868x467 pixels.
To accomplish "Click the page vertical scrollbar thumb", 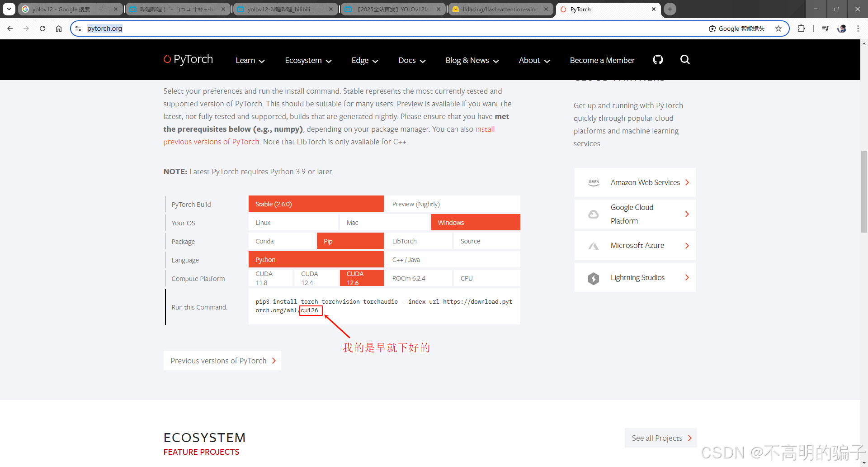I will pos(864,191).
